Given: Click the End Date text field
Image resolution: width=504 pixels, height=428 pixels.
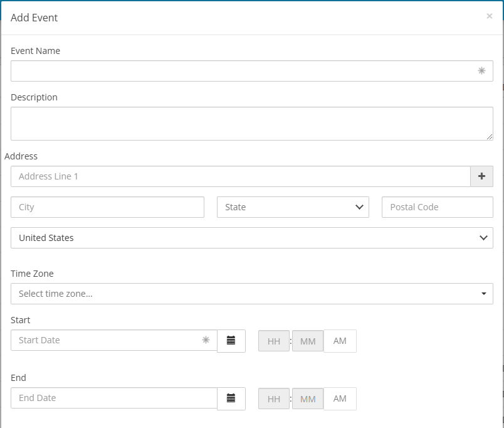Looking at the screenshot, I should tap(114, 398).
